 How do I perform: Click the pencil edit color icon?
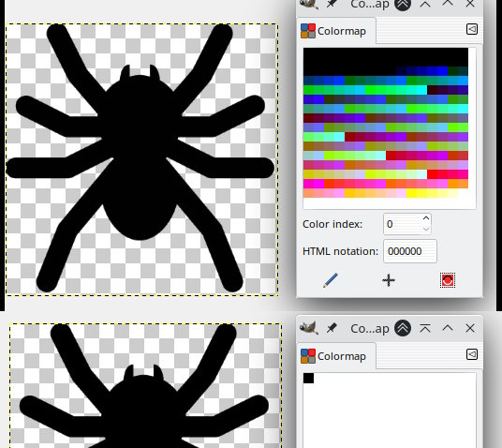coord(331,280)
